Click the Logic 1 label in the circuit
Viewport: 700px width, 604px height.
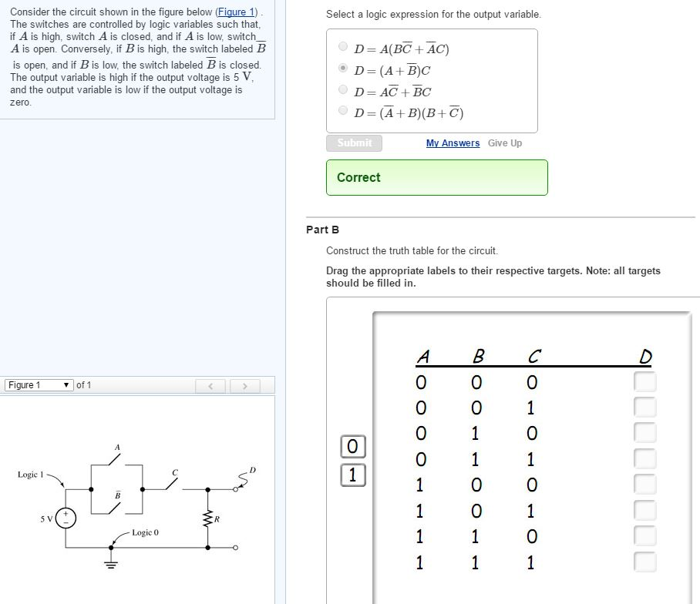[x=30, y=475]
